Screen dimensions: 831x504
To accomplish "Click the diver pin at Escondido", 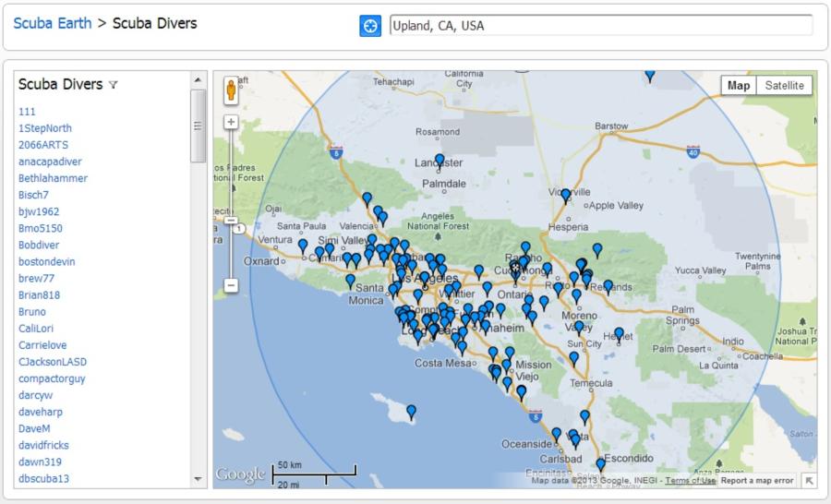I will tap(600, 465).
